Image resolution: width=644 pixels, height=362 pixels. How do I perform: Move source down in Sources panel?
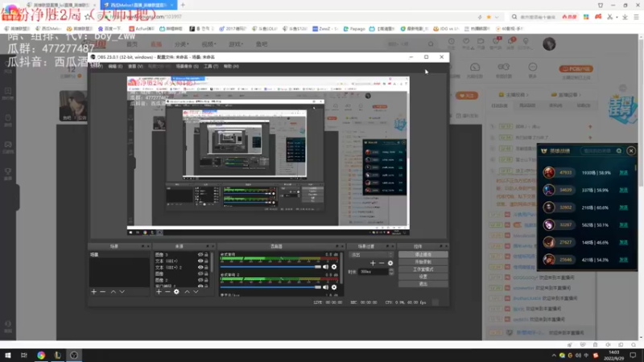point(196,291)
